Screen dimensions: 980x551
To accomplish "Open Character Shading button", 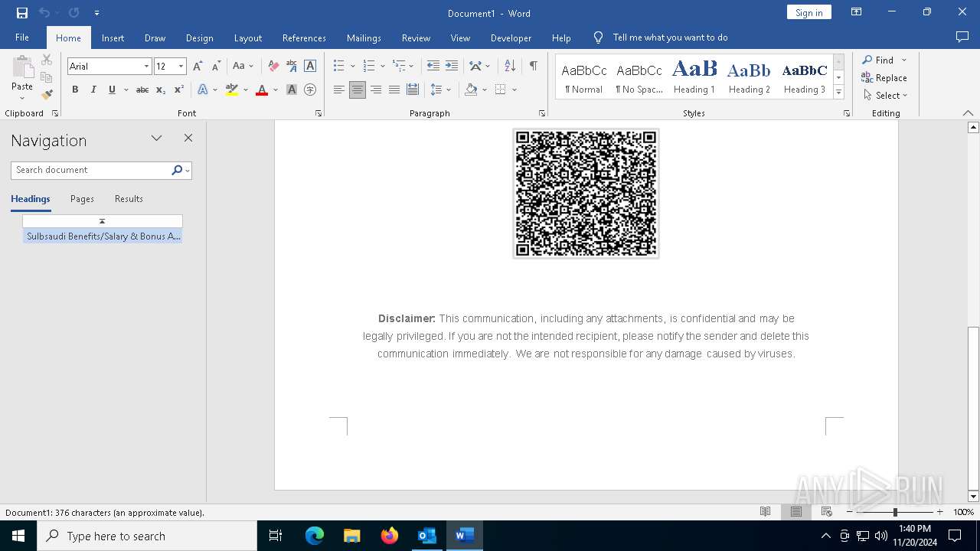I will (292, 90).
